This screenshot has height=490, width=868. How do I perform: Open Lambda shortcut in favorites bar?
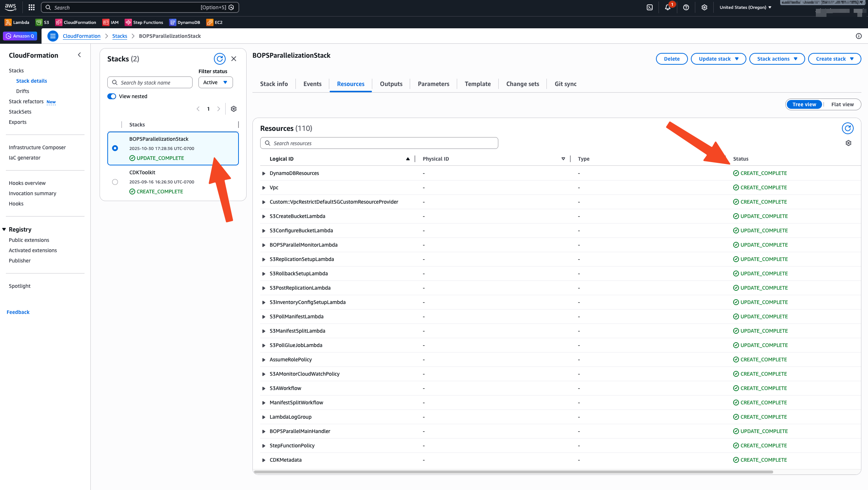pyautogui.click(x=17, y=22)
